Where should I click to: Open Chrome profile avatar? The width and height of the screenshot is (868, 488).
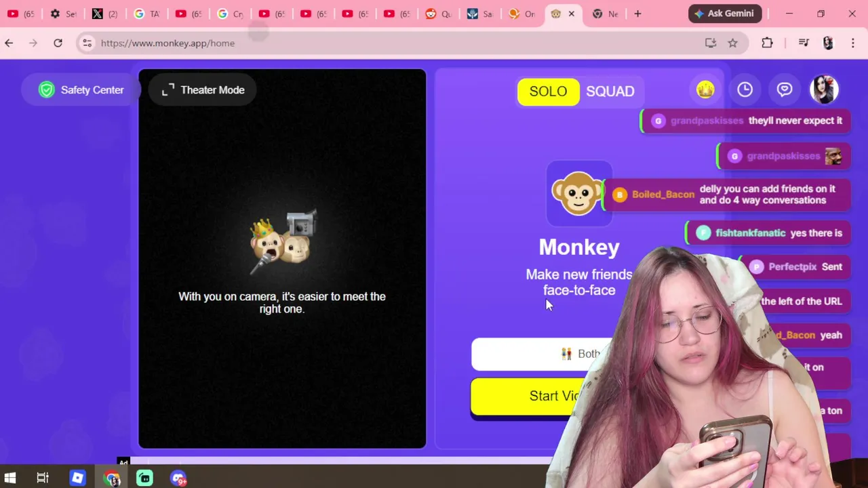828,43
